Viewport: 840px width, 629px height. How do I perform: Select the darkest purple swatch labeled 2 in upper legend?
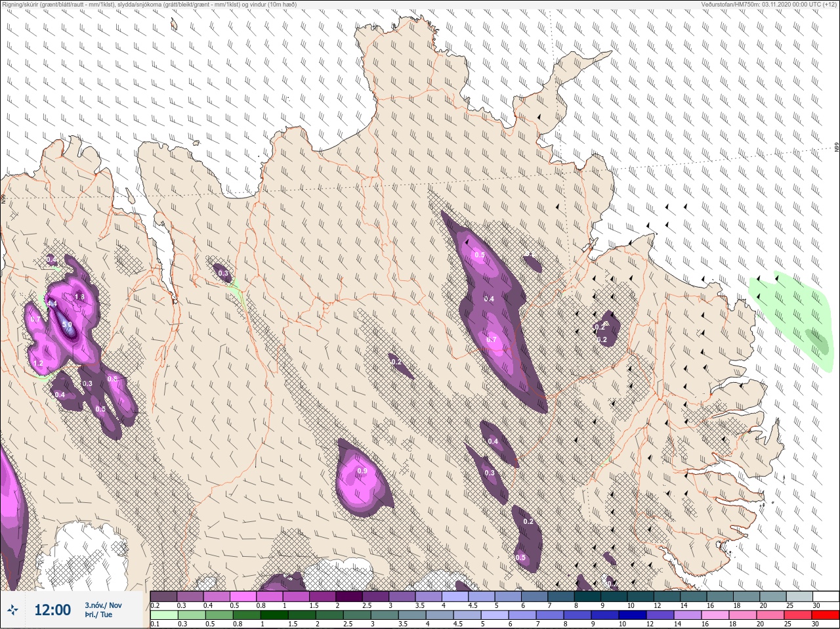(x=348, y=596)
